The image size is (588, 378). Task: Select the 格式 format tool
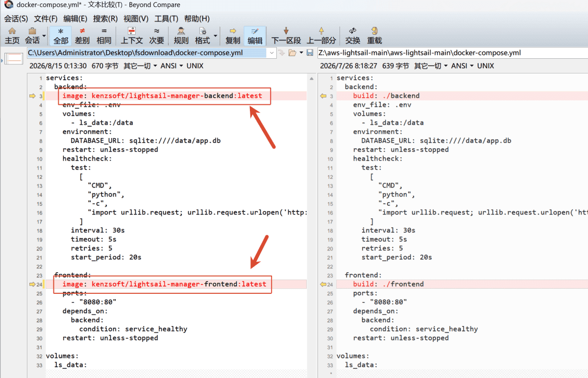202,36
